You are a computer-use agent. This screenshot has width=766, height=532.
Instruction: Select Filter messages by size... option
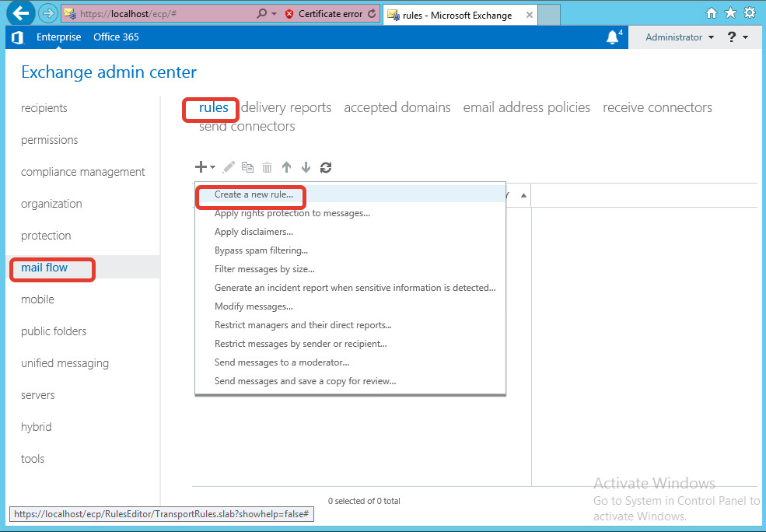(264, 268)
